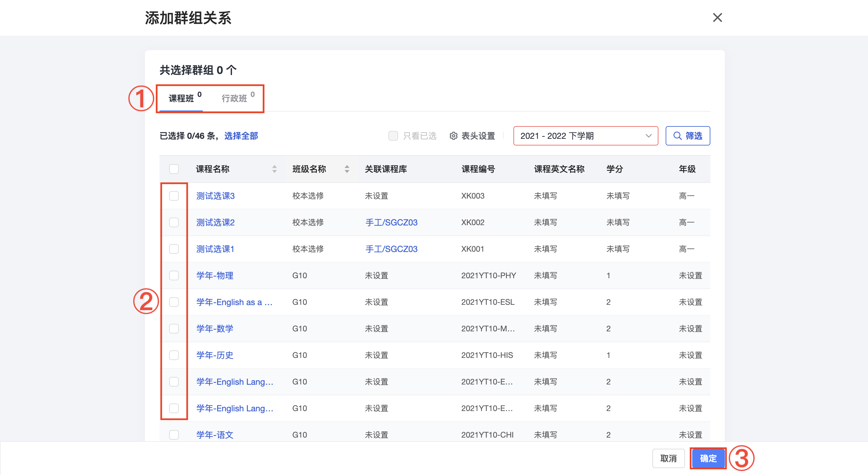This screenshot has width=868, height=475.
Task: Check the 学年-历史 row checkbox
Action: click(174, 355)
